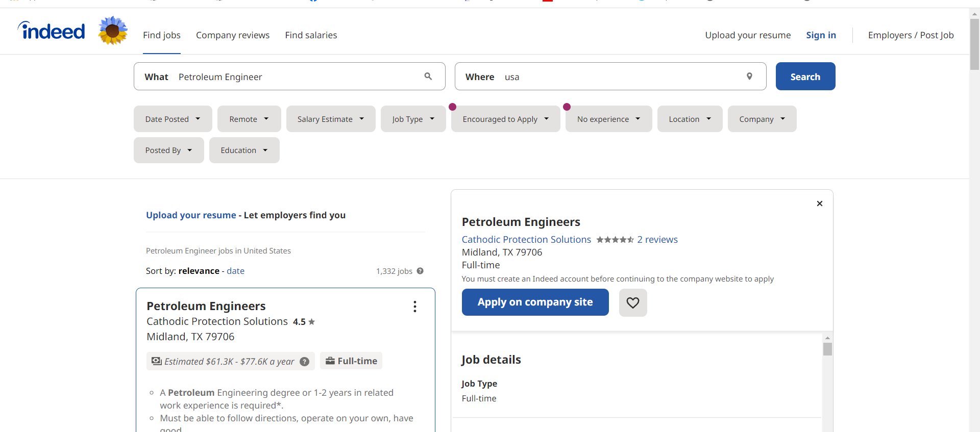Click the Job details heading
Viewport: 980px width, 432px height.
pyautogui.click(x=491, y=360)
